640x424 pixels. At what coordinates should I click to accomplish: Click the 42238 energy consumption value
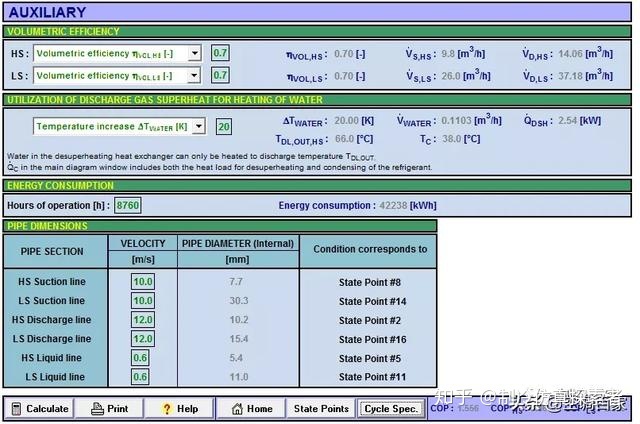pos(393,205)
